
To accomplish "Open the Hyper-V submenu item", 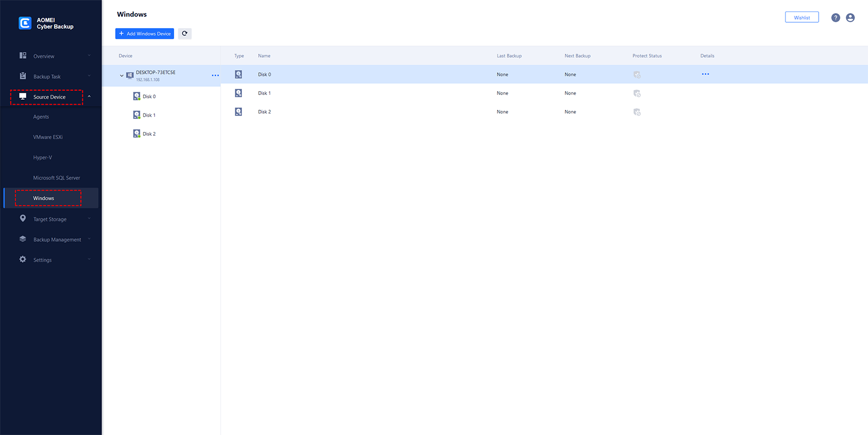I will click(x=43, y=157).
